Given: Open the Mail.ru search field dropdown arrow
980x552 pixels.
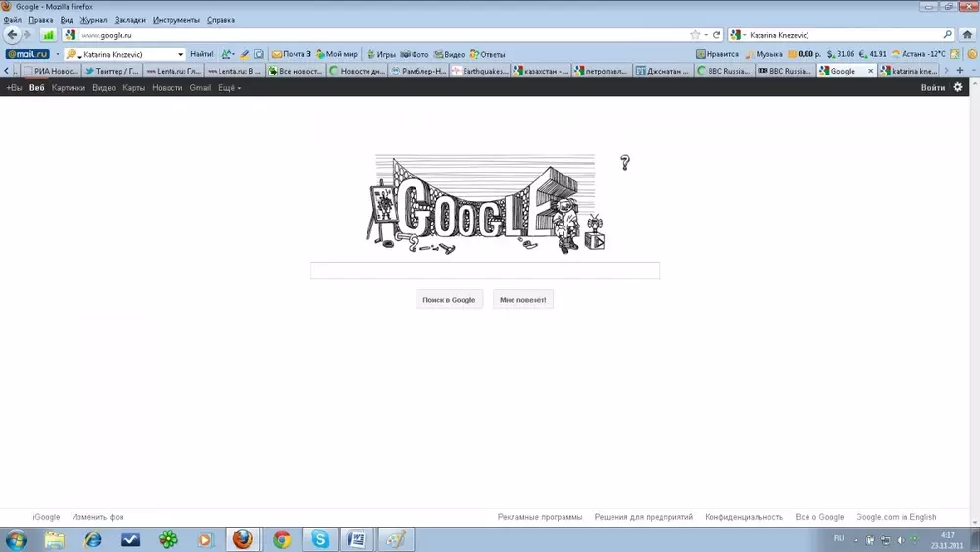Looking at the screenshot, I should tap(180, 54).
